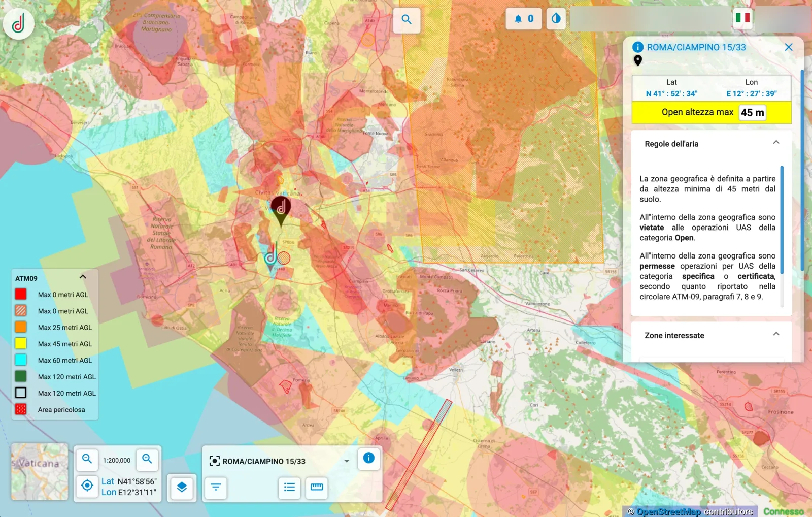Click the orange Max 25 metri swatch
This screenshot has height=517, width=812.
[21, 327]
